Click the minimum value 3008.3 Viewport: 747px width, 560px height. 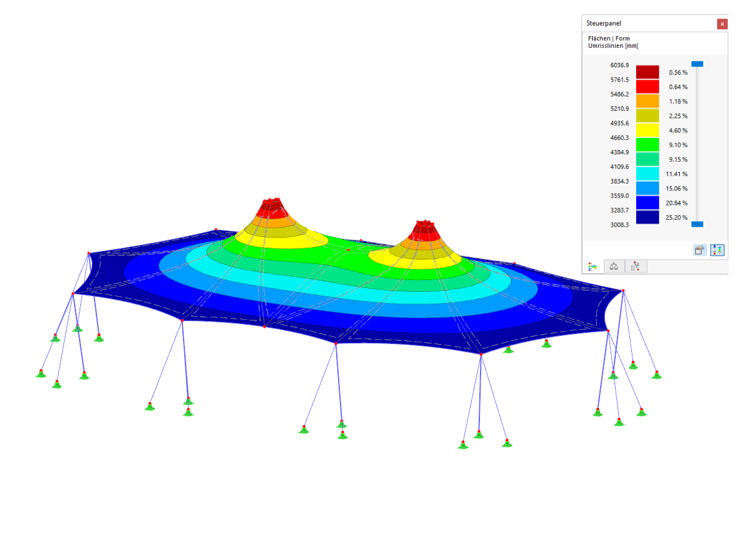point(619,225)
